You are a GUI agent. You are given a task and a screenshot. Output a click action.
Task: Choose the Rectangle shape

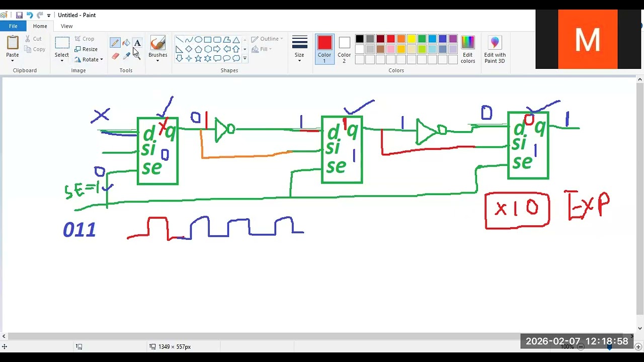pos(208,40)
